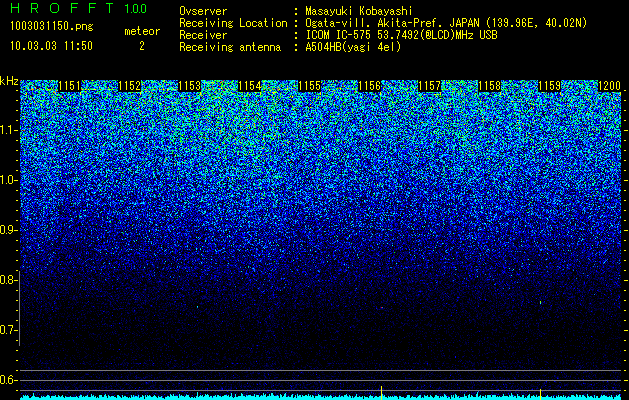This screenshot has width=629, height=400.
Task: Click the 1.0 frequency axis label
Action: (9, 180)
